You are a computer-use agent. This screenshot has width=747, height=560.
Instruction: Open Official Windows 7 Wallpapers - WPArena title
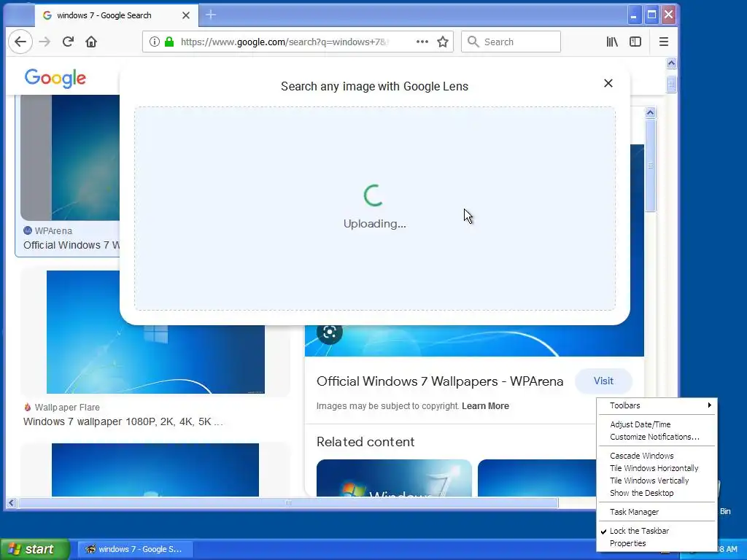tap(440, 381)
